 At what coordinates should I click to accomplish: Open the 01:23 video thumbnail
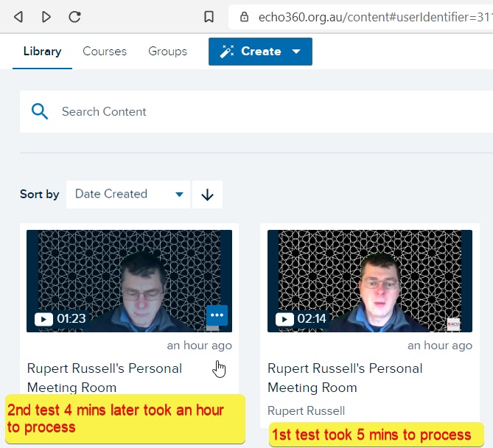pos(129,281)
